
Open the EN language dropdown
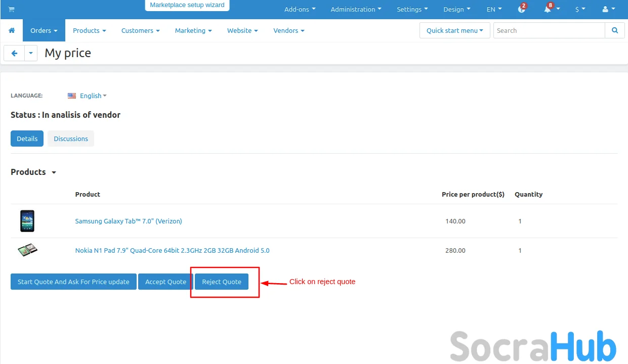[494, 9]
